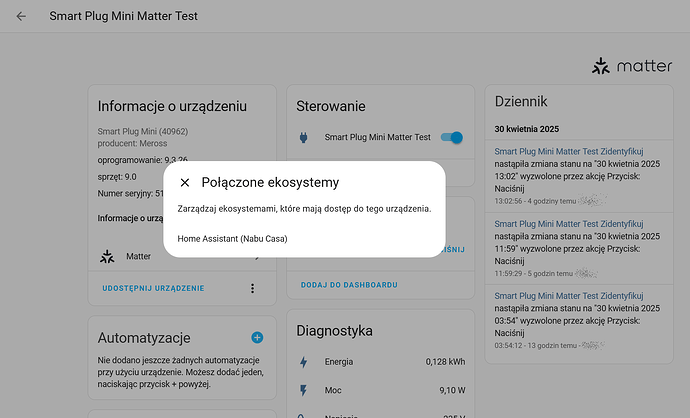Click UDOSTĘPNIJ URZĄDZENIE button
This screenshot has width=690, height=418.
point(153,288)
